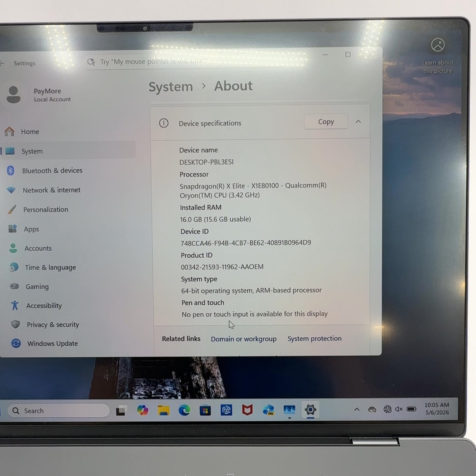Click the Device specifications info icon
The height and width of the screenshot is (476, 476).
click(x=164, y=123)
